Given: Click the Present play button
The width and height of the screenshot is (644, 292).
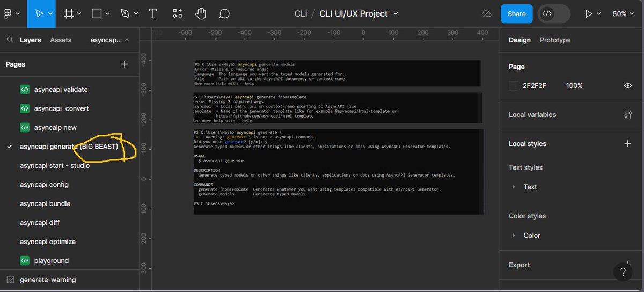Looking at the screenshot, I should tap(589, 14).
